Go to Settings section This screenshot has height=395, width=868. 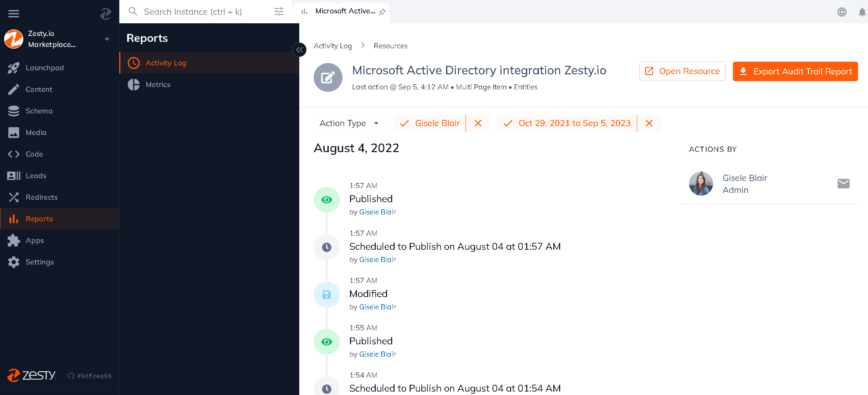click(60, 262)
